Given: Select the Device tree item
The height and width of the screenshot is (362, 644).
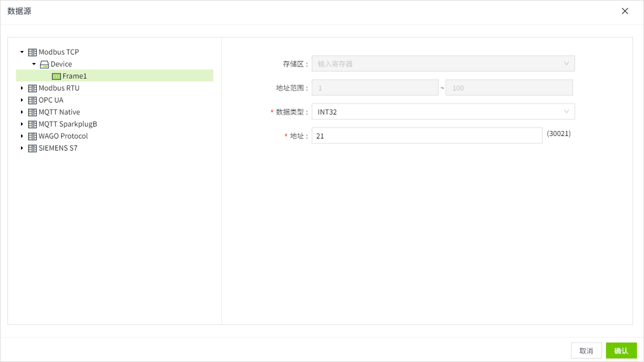Looking at the screenshot, I should pyautogui.click(x=61, y=64).
